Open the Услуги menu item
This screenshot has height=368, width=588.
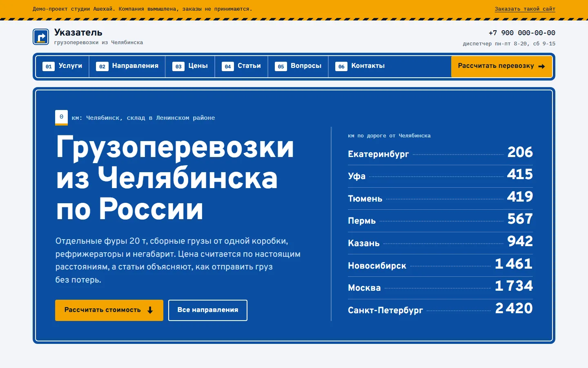[x=62, y=66]
